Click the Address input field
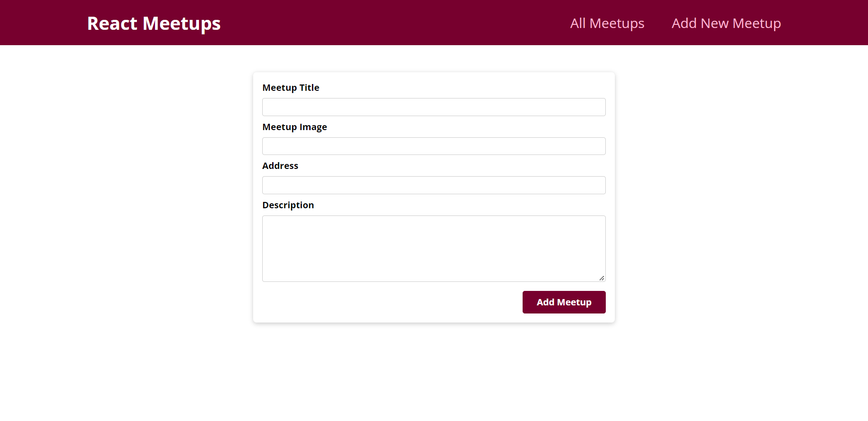The image size is (868, 421). coord(434,185)
